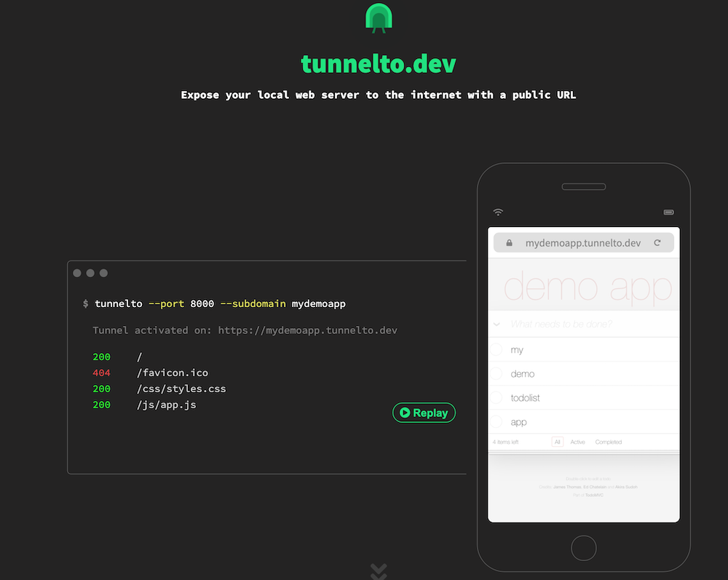Click the mydemoapp.tunnelto.dev address field
This screenshot has height=580, width=728.
(583, 242)
